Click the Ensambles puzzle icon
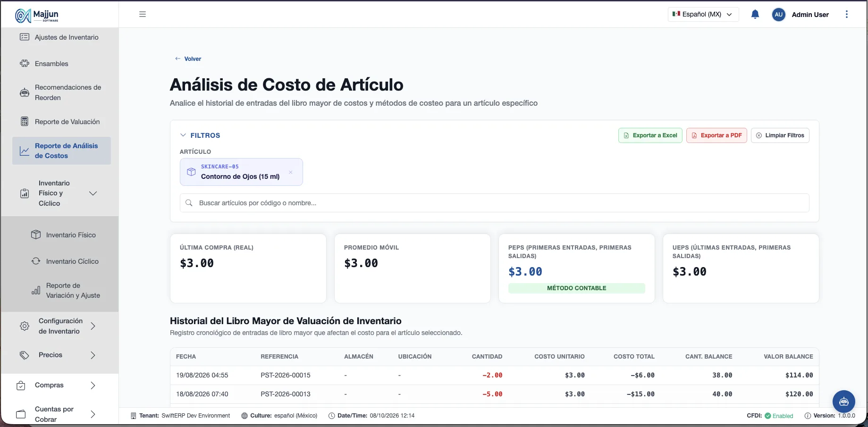 point(25,63)
